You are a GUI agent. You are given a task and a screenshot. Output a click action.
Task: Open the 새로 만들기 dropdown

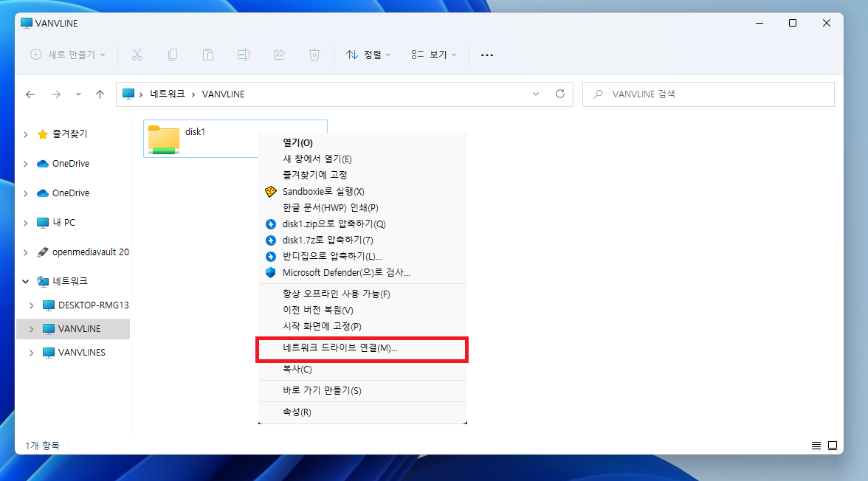click(x=68, y=55)
